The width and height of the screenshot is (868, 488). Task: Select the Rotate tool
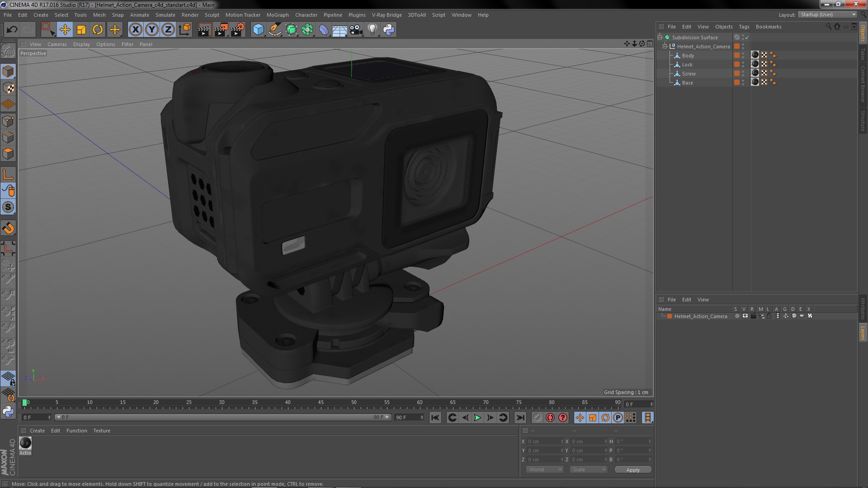pyautogui.click(x=98, y=30)
